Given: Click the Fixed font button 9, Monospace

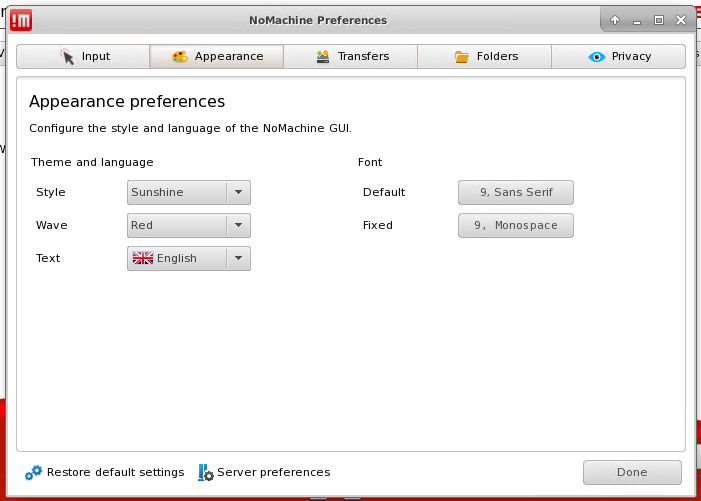Looking at the screenshot, I should (516, 225).
